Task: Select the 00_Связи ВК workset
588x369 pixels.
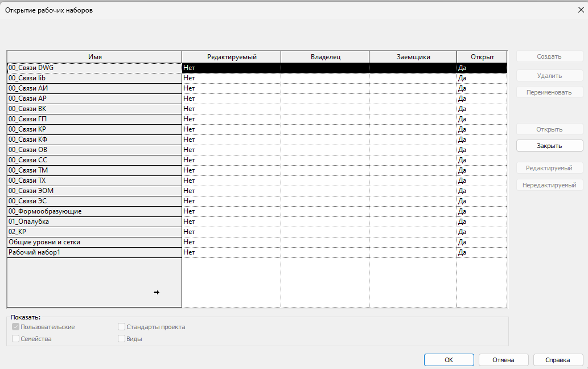Action: (x=94, y=109)
